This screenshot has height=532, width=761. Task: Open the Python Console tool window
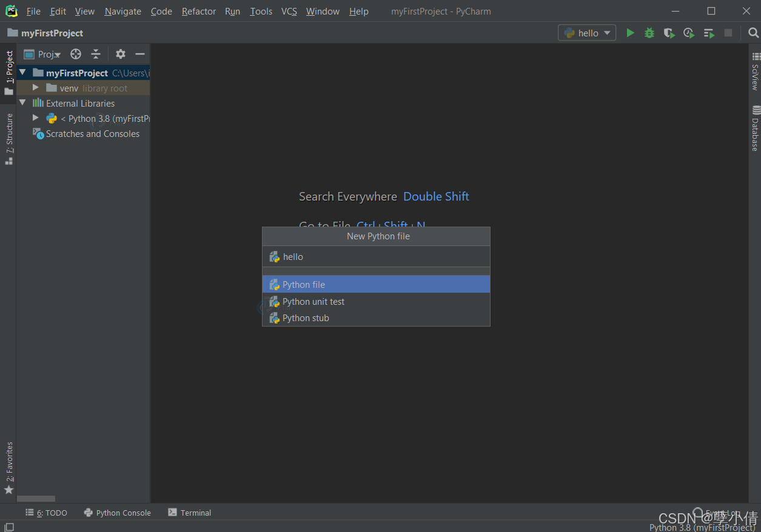click(x=118, y=513)
